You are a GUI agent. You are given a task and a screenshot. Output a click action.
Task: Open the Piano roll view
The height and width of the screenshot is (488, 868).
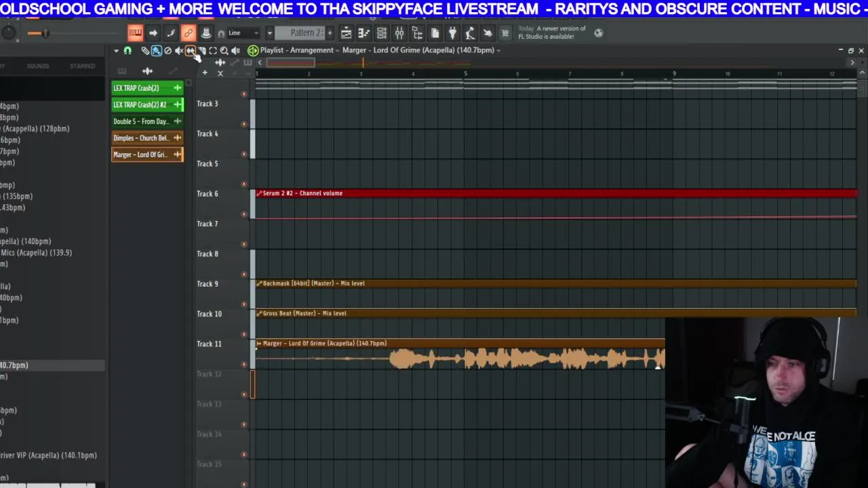coord(363,33)
